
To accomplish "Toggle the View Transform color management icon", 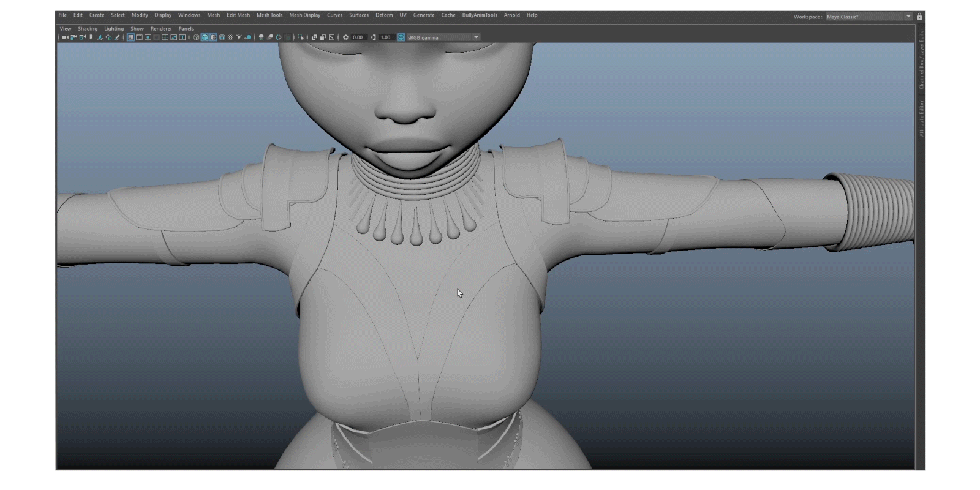I will tap(401, 37).
